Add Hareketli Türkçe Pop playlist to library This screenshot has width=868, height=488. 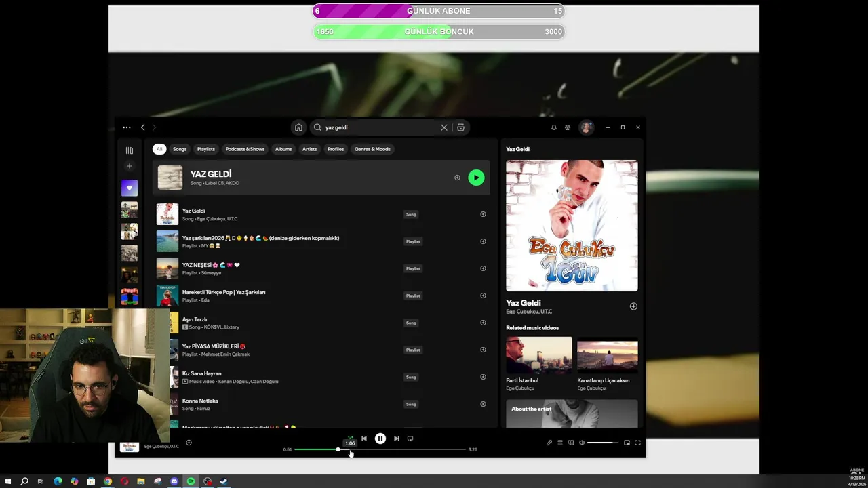click(483, 296)
